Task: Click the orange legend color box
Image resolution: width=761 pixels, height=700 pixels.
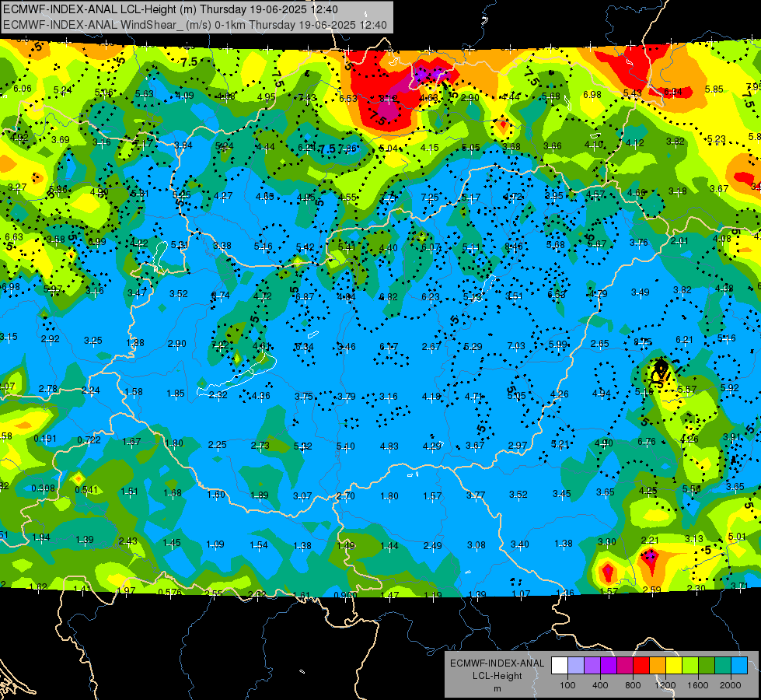Action: click(657, 665)
